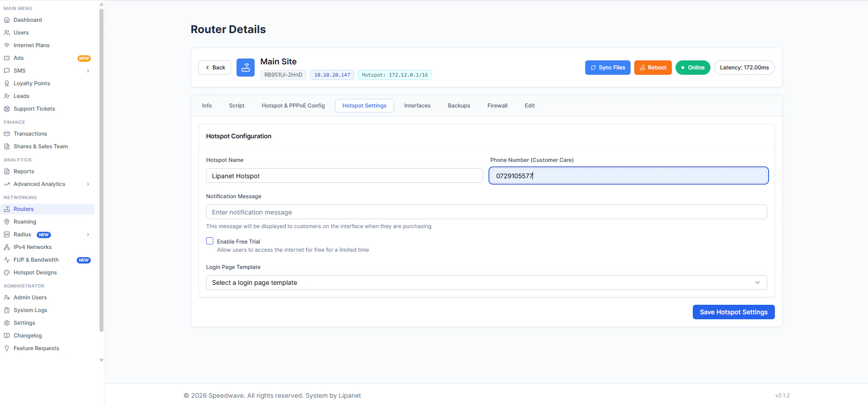This screenshot has width=868, height=405.
Task: Click the Latency 172.00ms pill
Action: click(745, 68)
